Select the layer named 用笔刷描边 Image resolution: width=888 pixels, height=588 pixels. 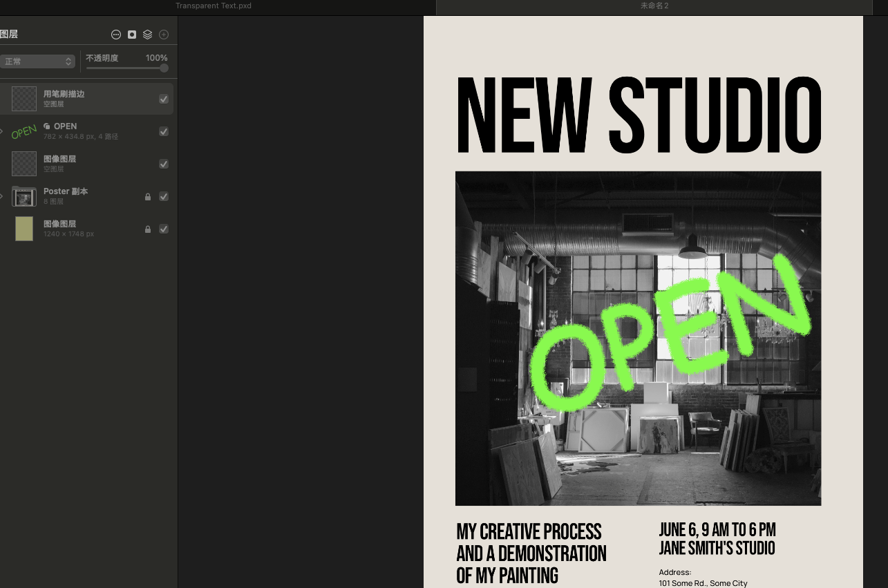click(x=64, y=94)
